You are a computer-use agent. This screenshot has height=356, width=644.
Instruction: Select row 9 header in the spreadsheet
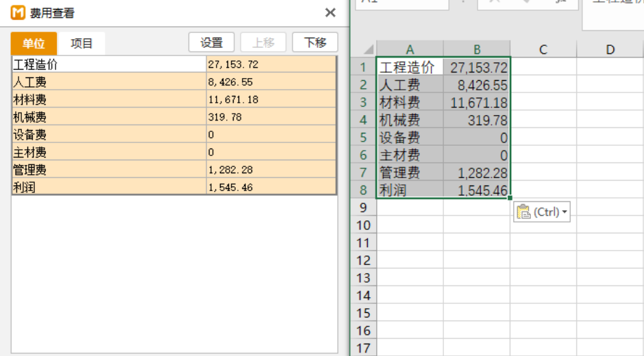(363, 207)
